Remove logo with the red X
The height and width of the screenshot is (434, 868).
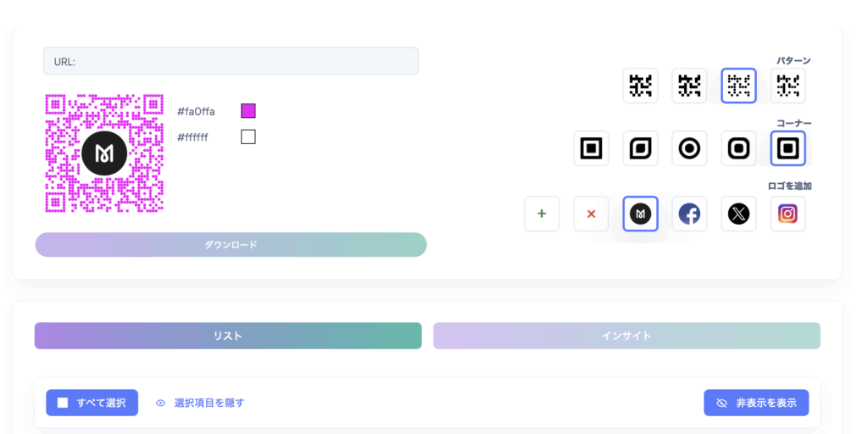click(591, 214)
